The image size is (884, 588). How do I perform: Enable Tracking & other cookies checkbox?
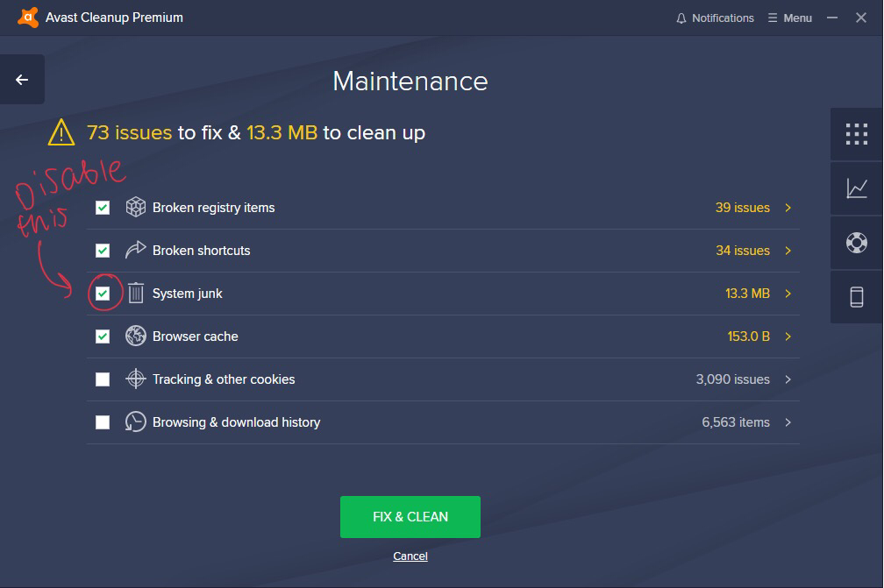pyautogui.click(x=103, y=379)
